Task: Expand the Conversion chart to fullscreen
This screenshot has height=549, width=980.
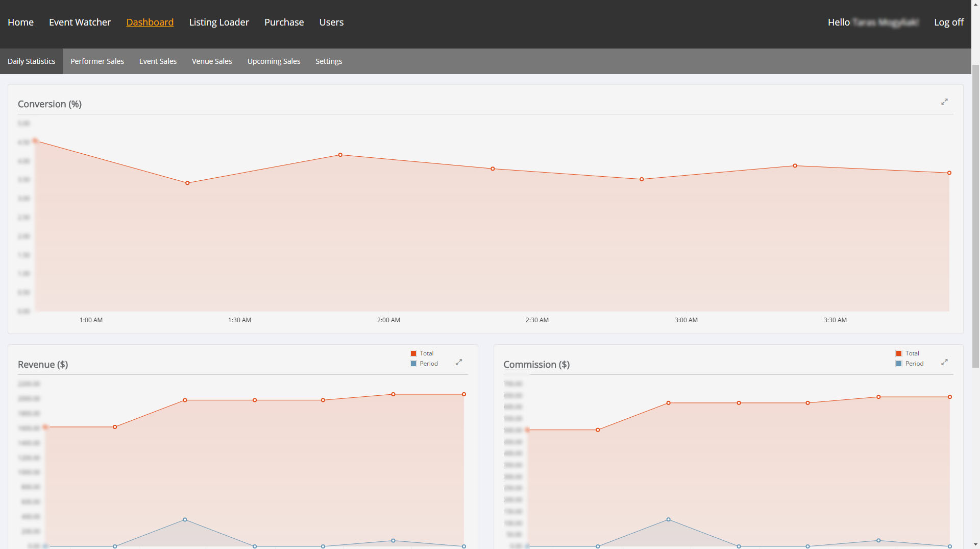Action: pos(944,102)
